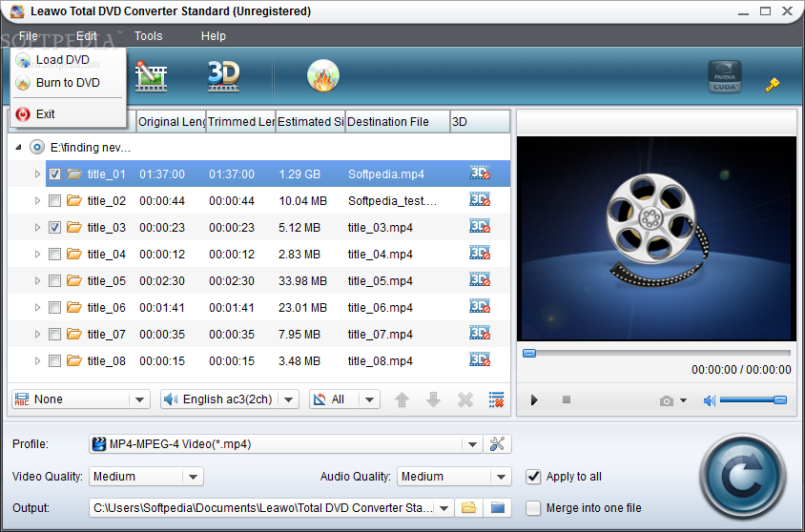Click Destination File column header

coord(398,122)
